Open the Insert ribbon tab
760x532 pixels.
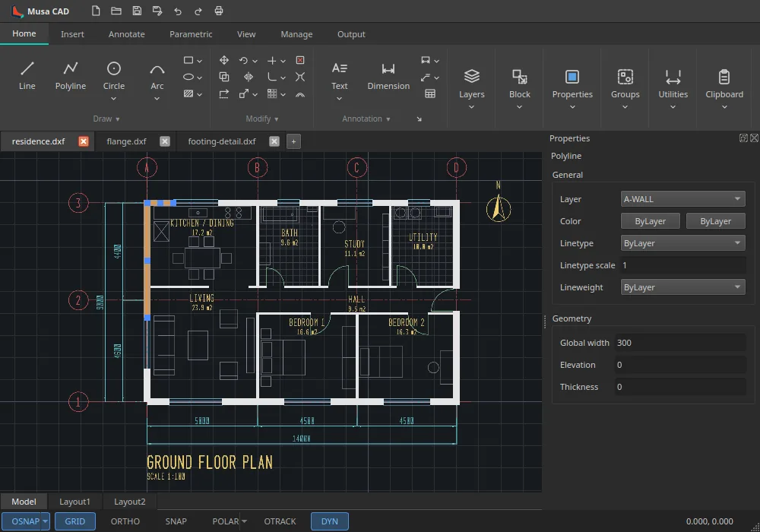(72, 34)
